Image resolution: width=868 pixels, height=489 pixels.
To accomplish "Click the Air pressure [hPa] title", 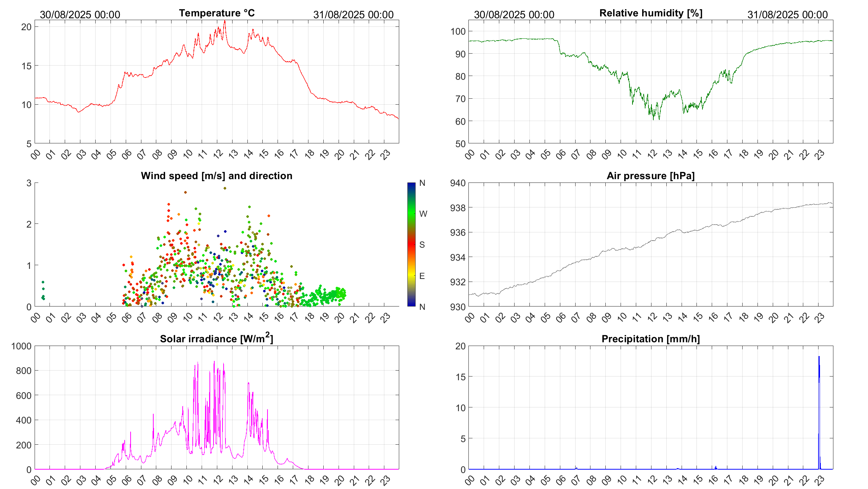I will pyautogui.click(x=650, y=176).
